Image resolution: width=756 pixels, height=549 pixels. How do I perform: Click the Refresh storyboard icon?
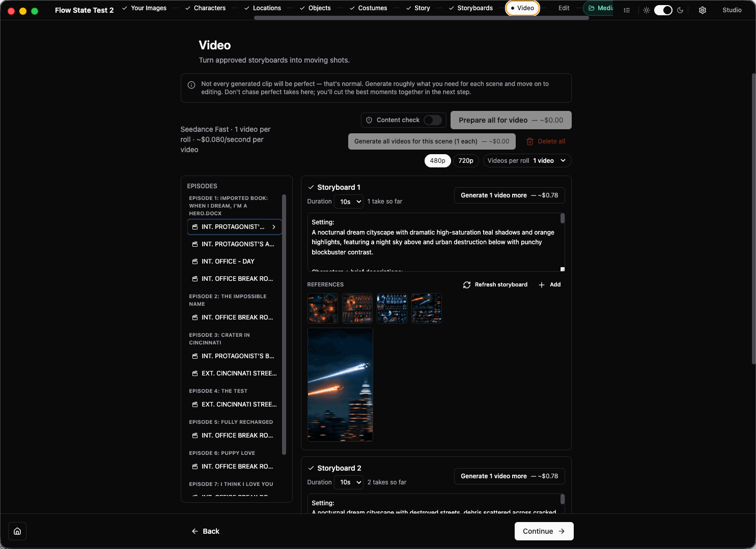(x=467, y=285)
